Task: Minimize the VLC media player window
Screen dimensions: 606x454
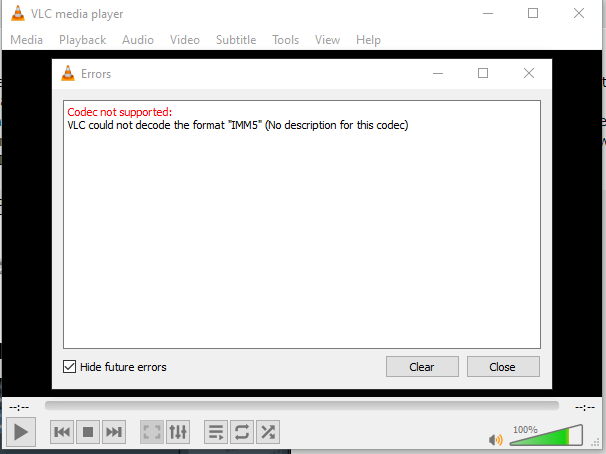Action: pos(488,14)
